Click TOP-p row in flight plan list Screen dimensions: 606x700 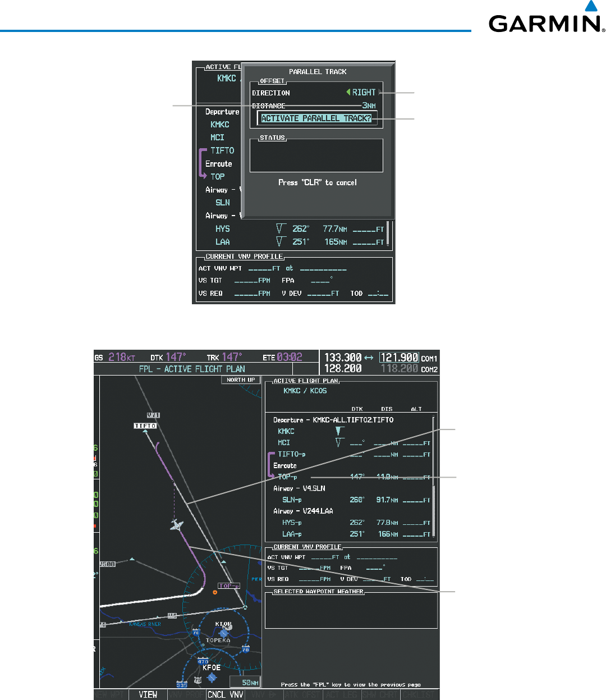[354, 477]
